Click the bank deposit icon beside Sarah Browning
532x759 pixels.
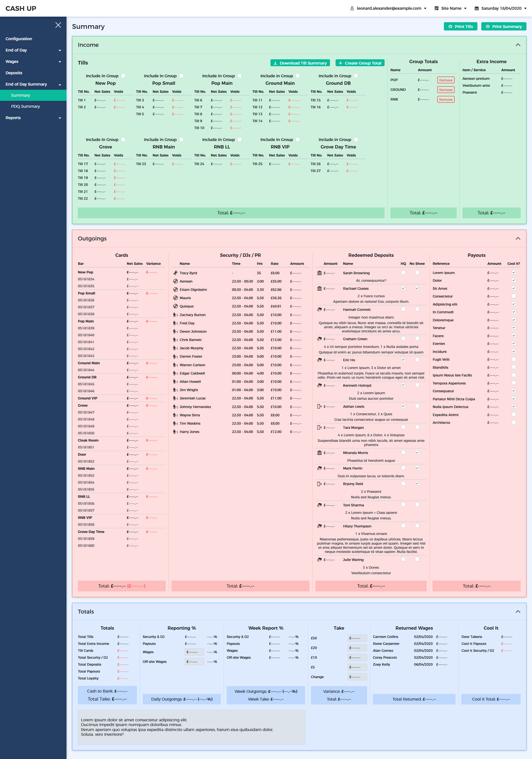click(x=319, y=273)
